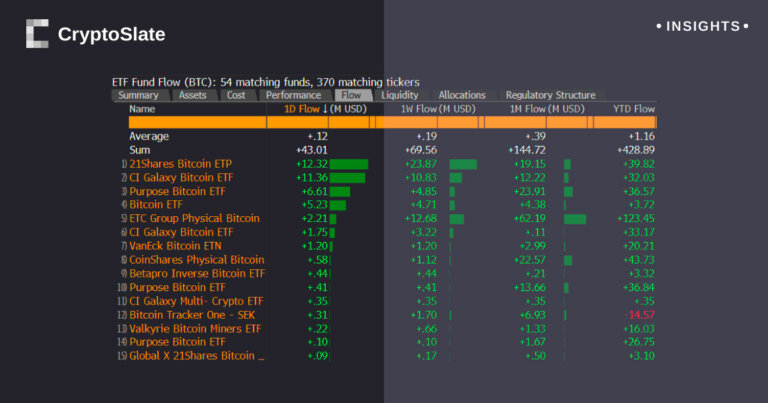Image resolution: width=768 pixels, height=403 pixels.
Task: Go to the Allocations tab
Action: (x=462, y=95)
